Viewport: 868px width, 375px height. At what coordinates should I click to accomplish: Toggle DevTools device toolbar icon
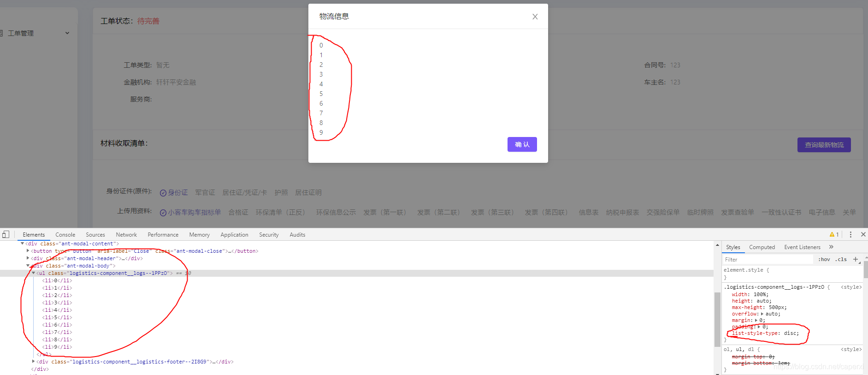click(6, 234)
